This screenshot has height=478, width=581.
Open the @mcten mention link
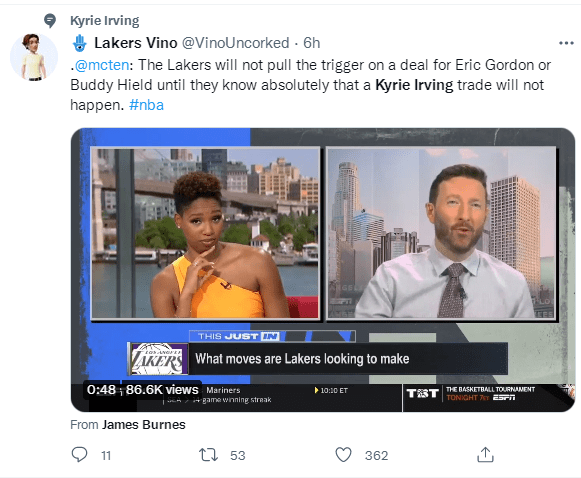tap(102, 65)
